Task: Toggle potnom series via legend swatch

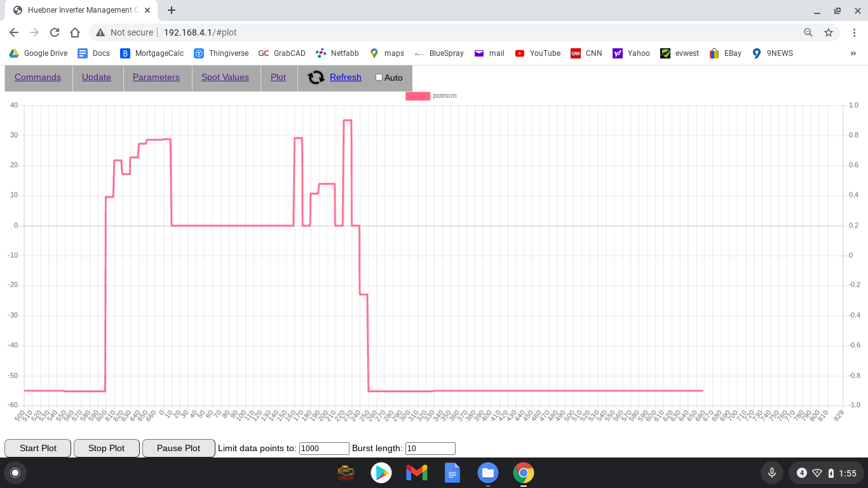Action: (x=417, y=96)
